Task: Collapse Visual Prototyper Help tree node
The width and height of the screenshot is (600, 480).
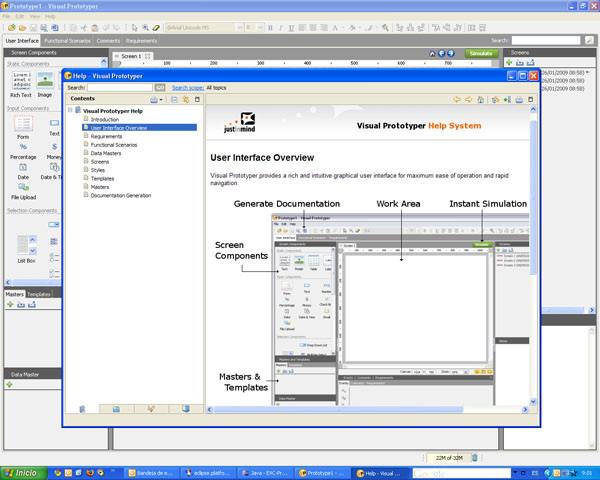Action: click(x=70, y=110)
